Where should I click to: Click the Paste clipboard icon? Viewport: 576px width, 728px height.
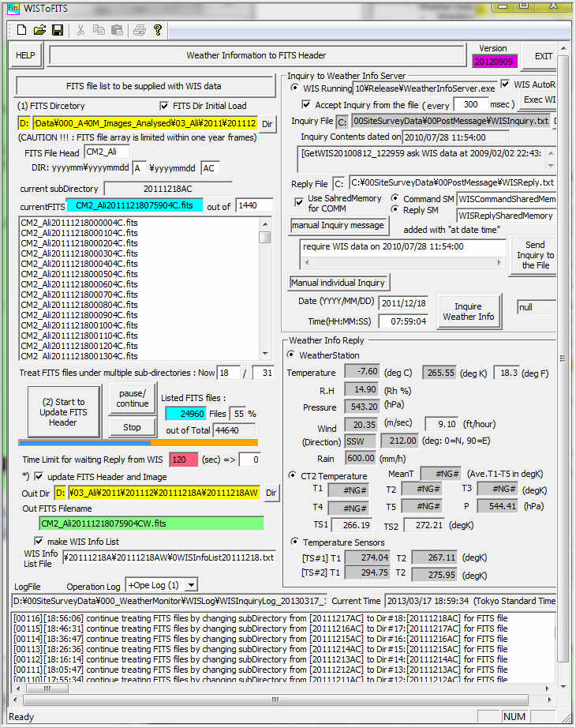(117, 30)
